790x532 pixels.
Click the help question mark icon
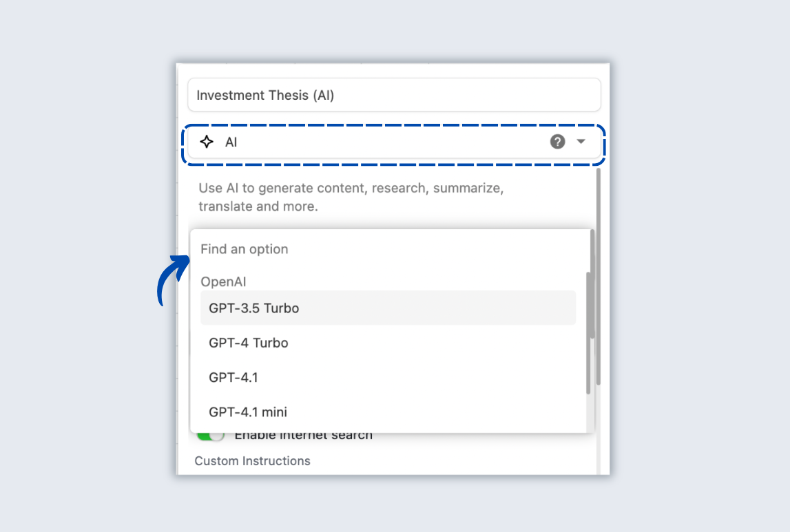point(557,142)
